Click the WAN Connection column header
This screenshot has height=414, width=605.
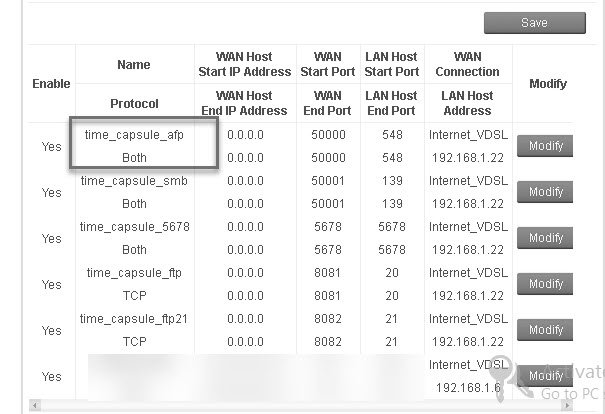tap(467, 64)
